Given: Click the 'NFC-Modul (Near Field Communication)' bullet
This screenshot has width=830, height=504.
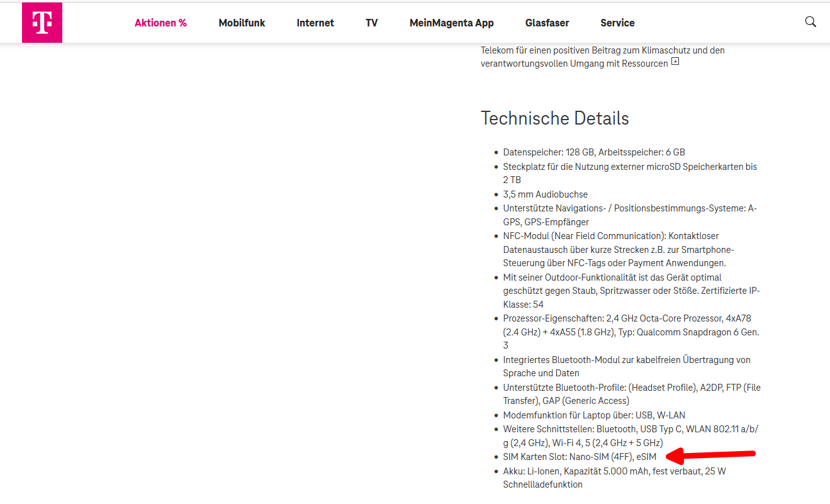Looking at the screenshot, I should point(620,249).
